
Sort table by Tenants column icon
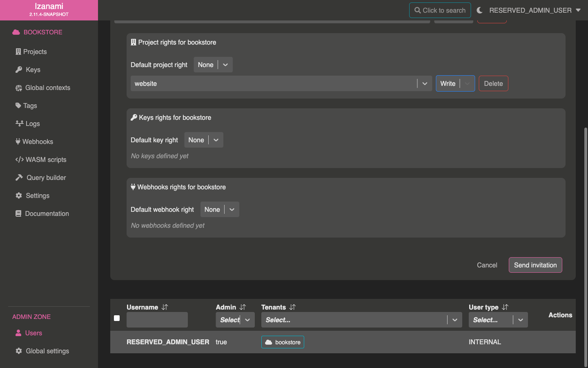tap(292, 307)
